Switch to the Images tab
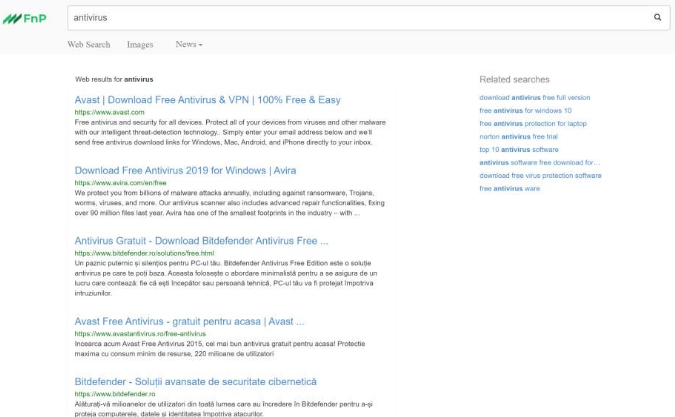 pos(140,45)
